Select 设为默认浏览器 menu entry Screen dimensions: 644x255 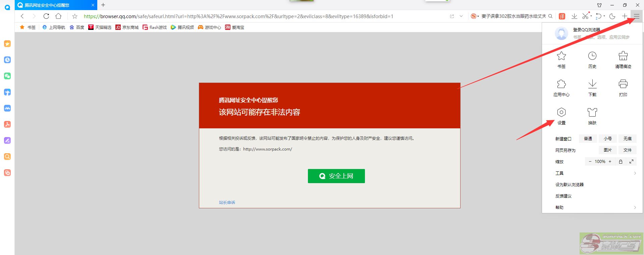click(570, 184)
